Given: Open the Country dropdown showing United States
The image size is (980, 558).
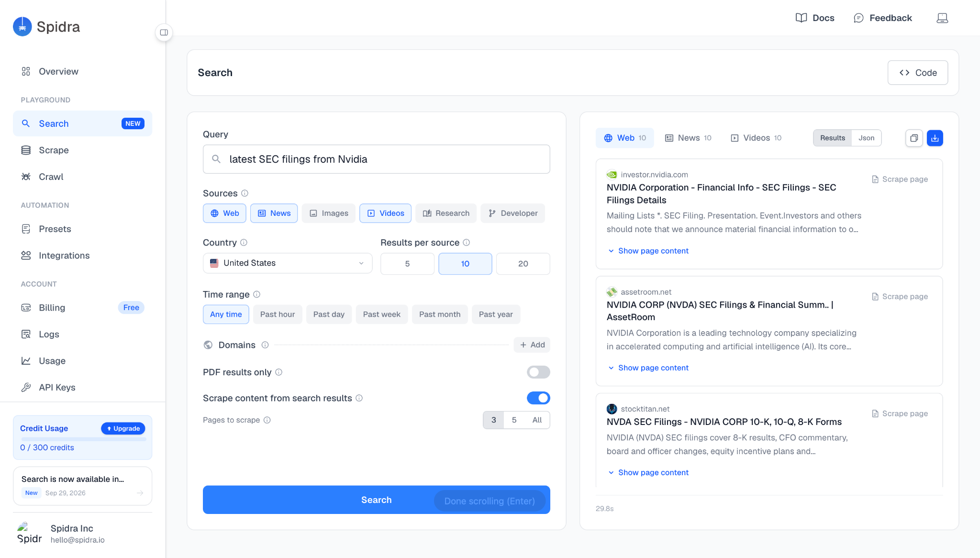Looking at the screenshot, I should [x=288, y=263].
